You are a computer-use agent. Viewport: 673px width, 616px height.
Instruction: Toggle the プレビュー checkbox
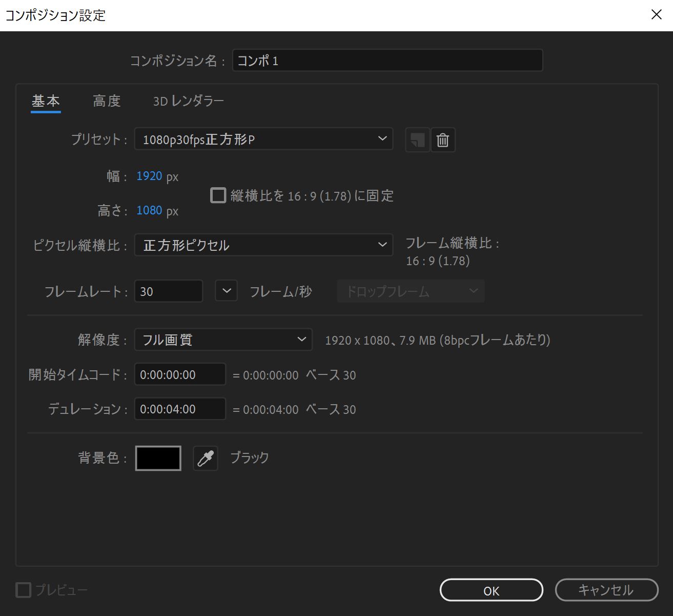tap(24, 590)
